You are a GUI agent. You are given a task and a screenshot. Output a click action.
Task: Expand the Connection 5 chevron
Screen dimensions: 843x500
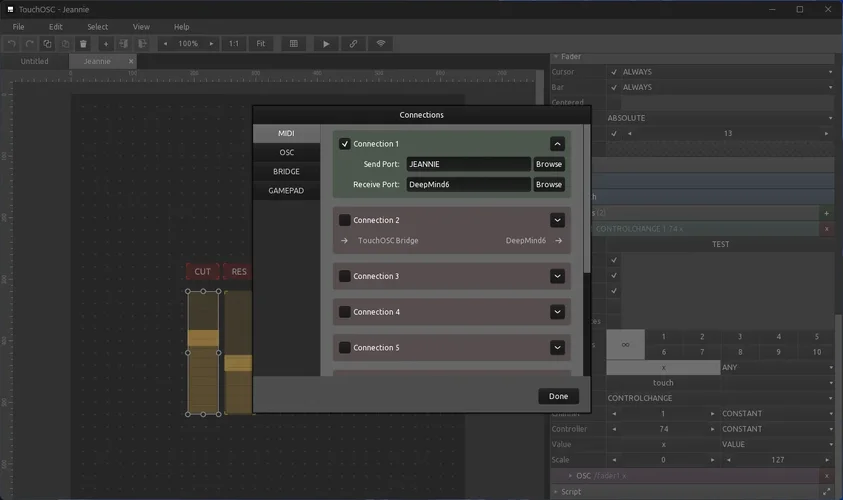tap(557, 348)
